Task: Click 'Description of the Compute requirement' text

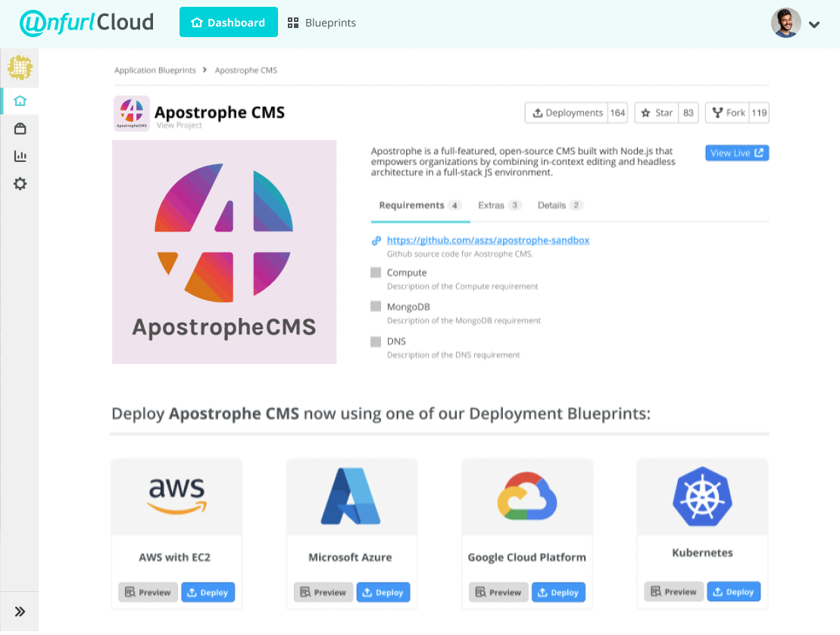Action: coord(462,286)
